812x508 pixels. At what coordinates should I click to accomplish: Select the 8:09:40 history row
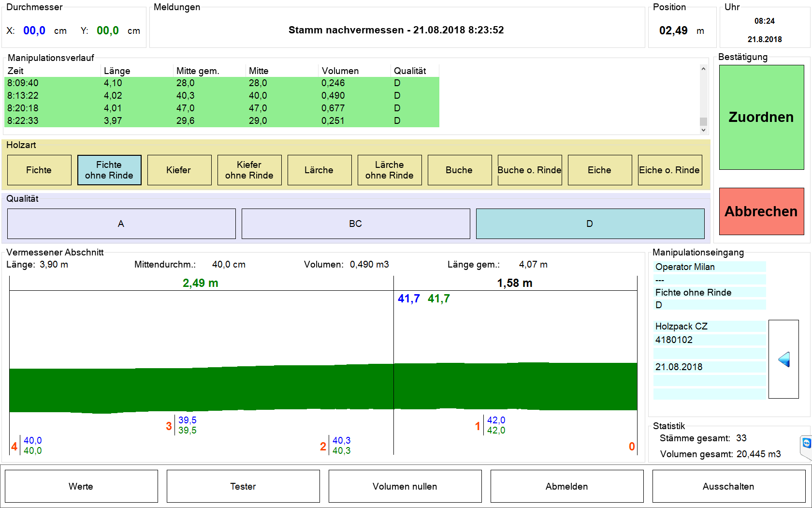coord(222,83)
